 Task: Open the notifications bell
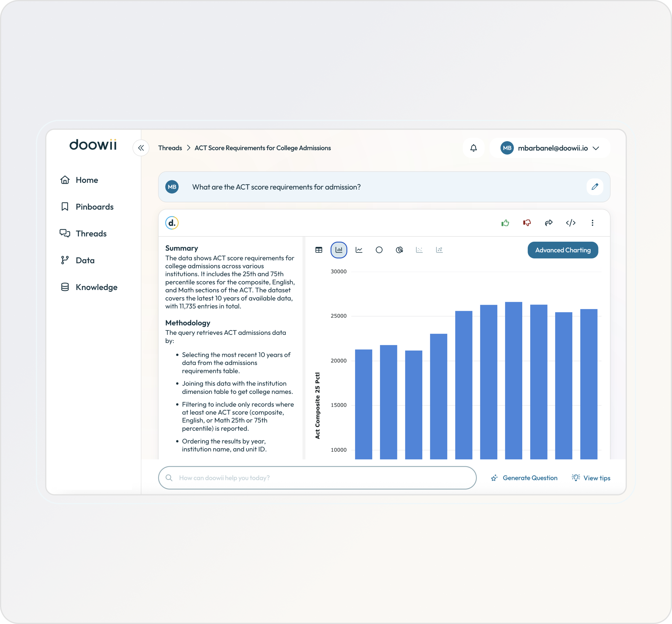[x=473, y=148]
